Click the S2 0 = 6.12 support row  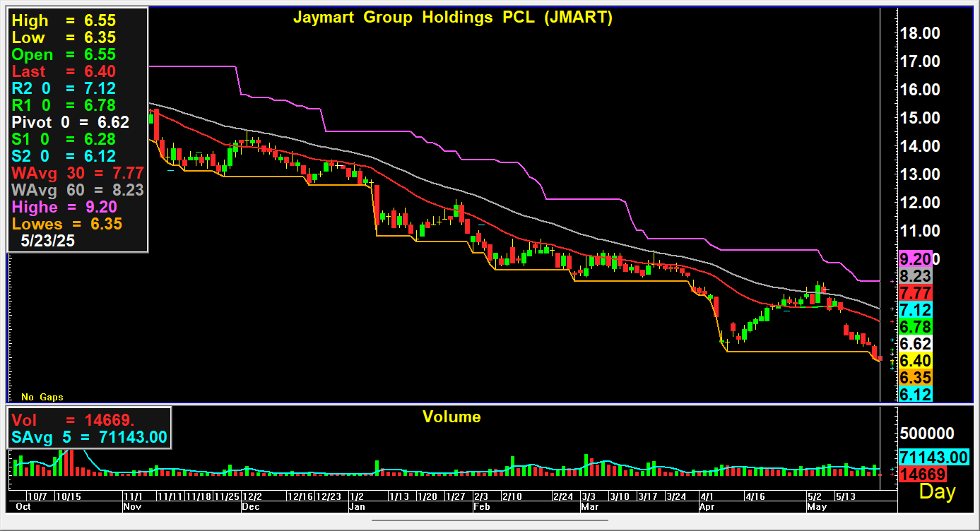pos(64,157)
